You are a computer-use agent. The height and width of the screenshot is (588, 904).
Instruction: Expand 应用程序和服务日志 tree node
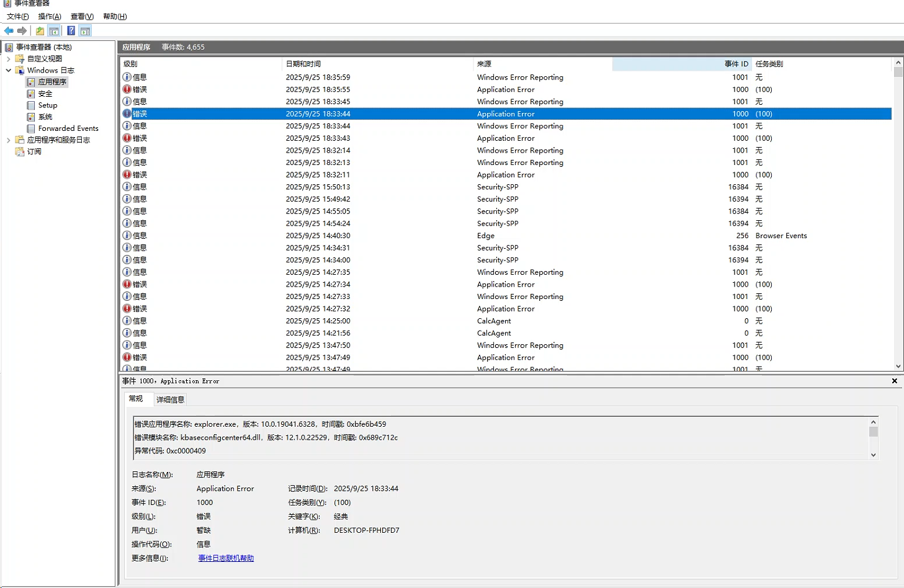point(9,140)
